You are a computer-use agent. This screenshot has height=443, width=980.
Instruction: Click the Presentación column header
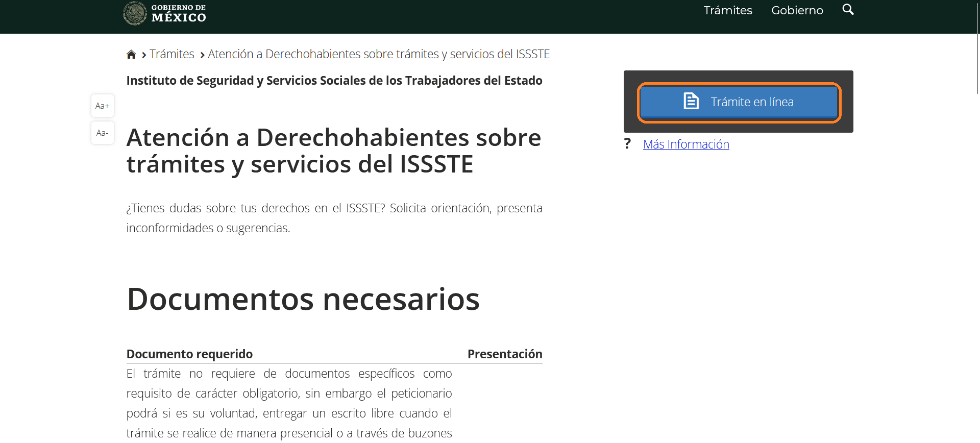coord(504,354)
